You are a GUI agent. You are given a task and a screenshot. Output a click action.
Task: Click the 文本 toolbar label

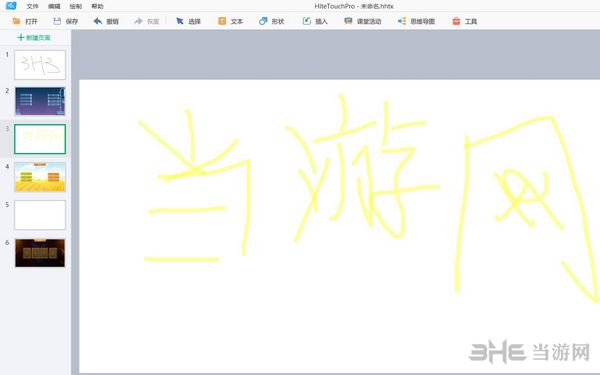pos(237,21)
